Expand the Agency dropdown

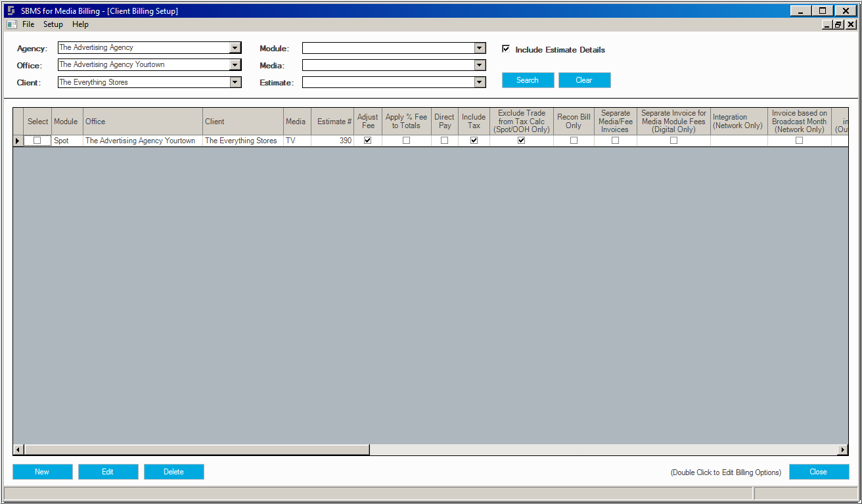click(x=235, y=47)
